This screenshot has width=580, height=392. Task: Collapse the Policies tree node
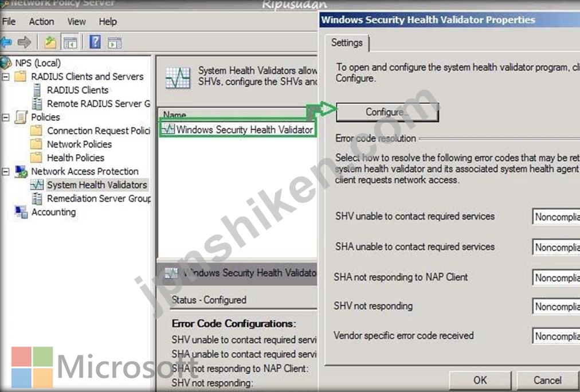coord(6,117)
